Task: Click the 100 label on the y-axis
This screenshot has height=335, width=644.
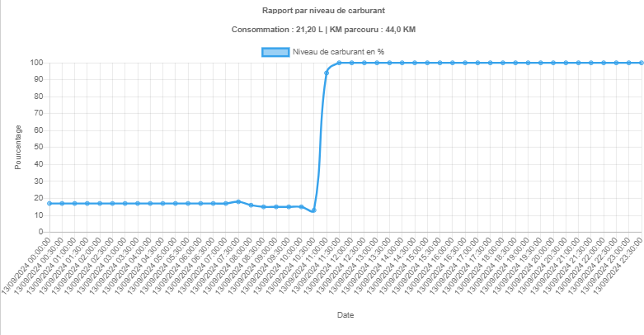Action: pos(36,63)
